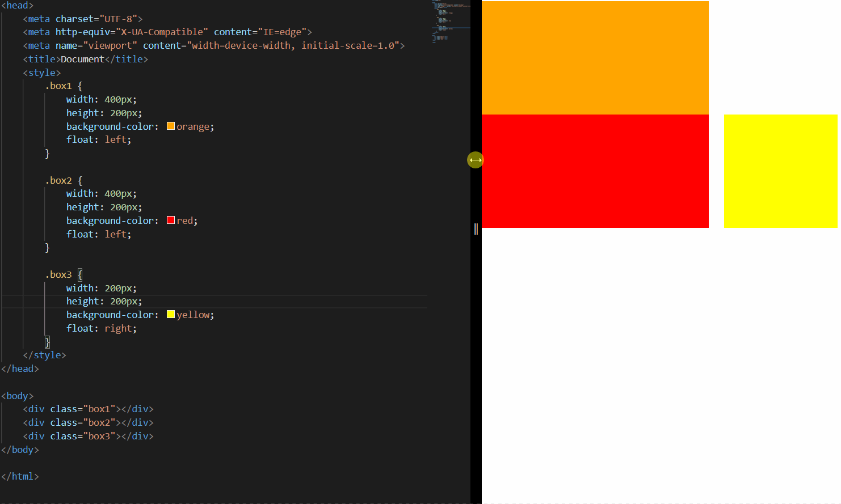Click the red box in the rendered preview
Viewport: 841px width, 504px height.
[595, 170]
